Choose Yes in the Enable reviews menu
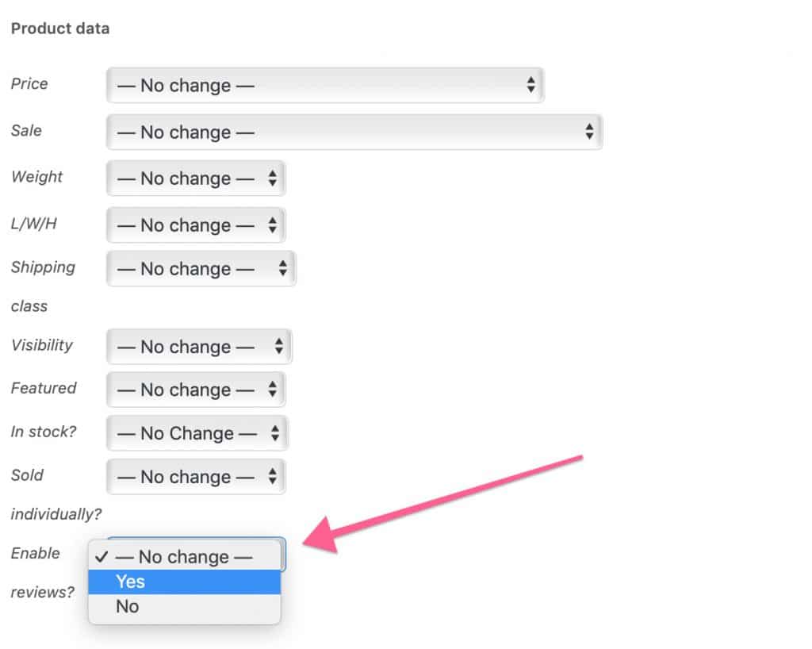The height and width of the screenshot is (649, 812). click(185, 582)
